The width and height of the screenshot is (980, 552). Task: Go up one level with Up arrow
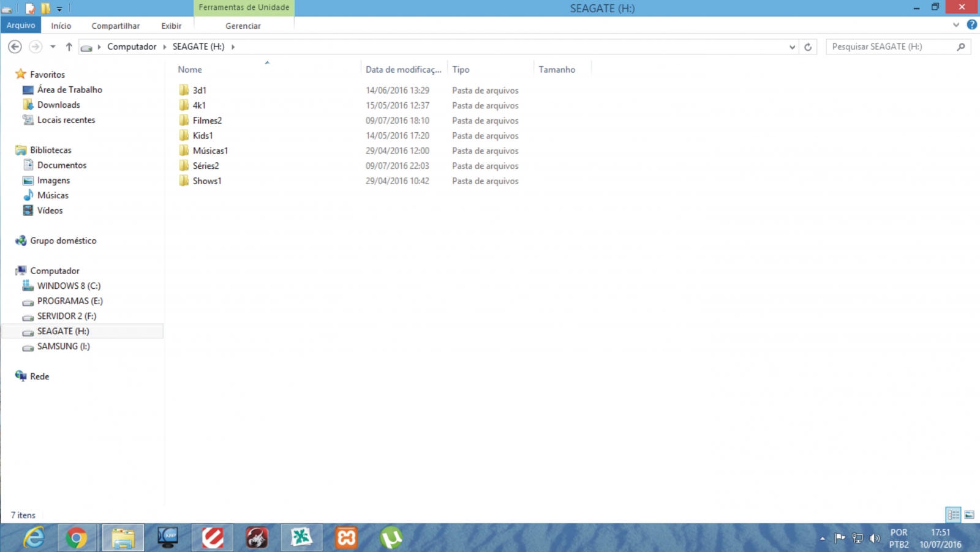coord(69,47)
